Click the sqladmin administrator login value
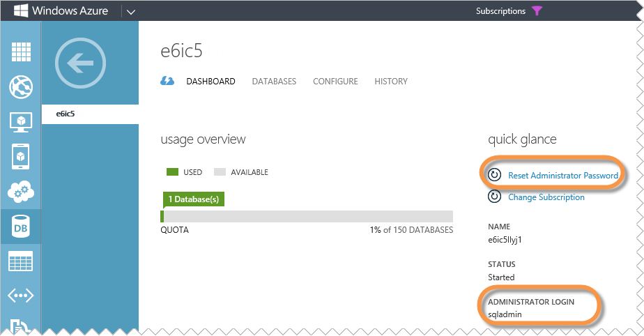The image size is (644, 336). pos(505,314)
